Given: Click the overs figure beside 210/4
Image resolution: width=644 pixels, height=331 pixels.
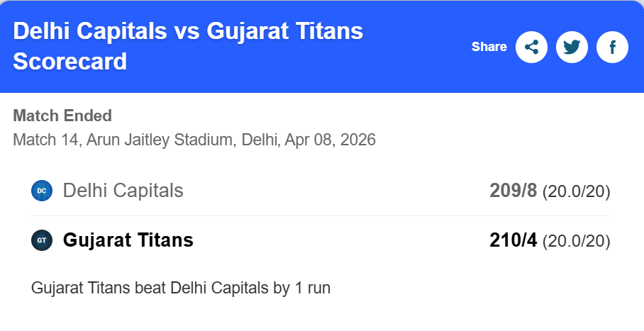Looking at the screenshot, I should click(x=576, y=241).
